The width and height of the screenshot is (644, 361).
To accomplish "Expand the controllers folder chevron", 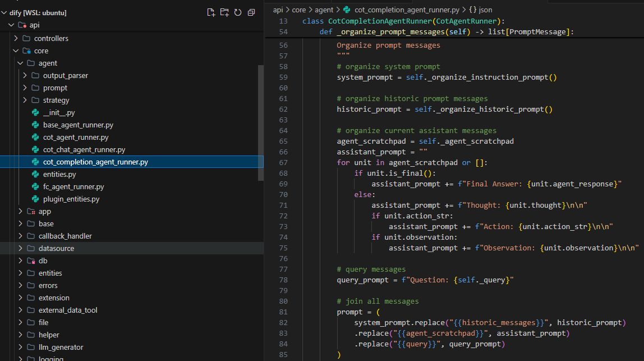I will [16, 38].
